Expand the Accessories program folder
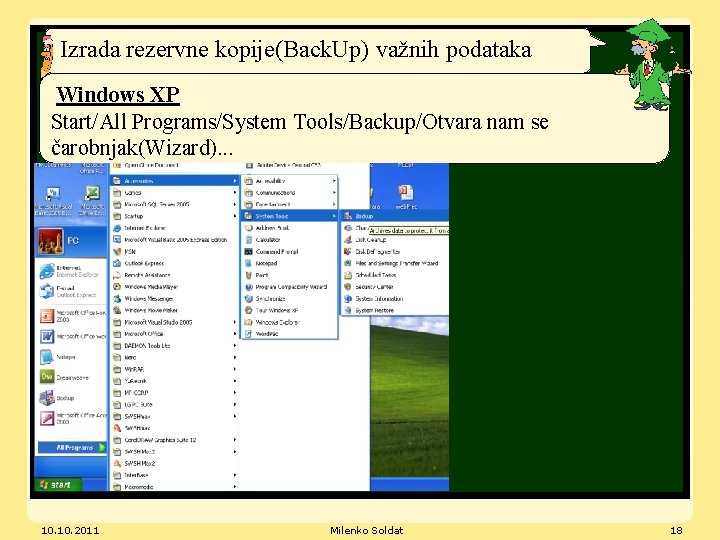The width and height of the screenshot is (720, 540). [x=174, y=181]
